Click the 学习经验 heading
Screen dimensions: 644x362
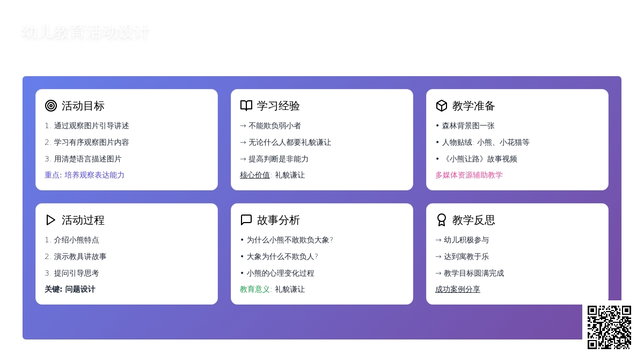click(279, 106)
